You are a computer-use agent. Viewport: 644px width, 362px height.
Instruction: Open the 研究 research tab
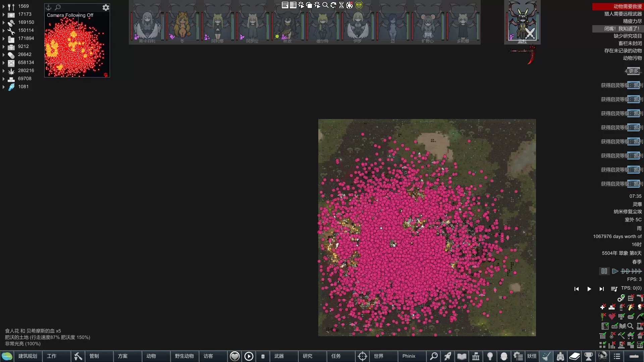pos(308,356)
